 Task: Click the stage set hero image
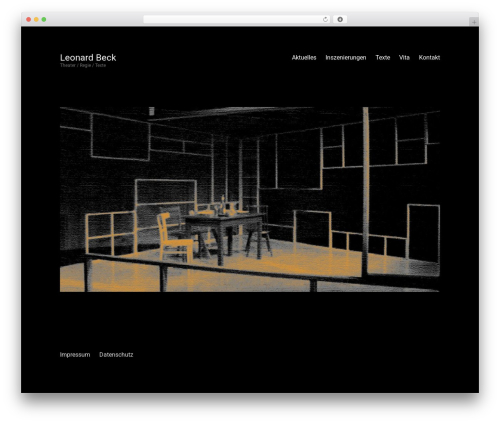[x=250, y=199]
